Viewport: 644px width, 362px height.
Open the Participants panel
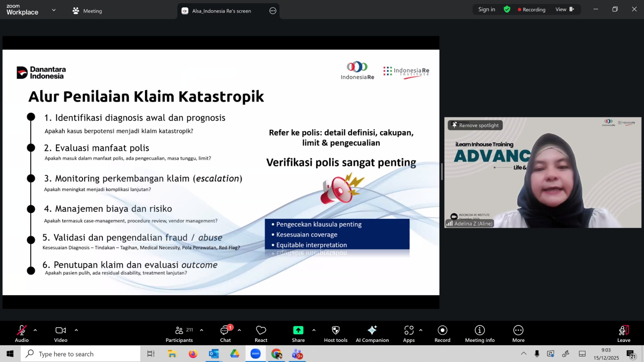(x=179, y=333)
